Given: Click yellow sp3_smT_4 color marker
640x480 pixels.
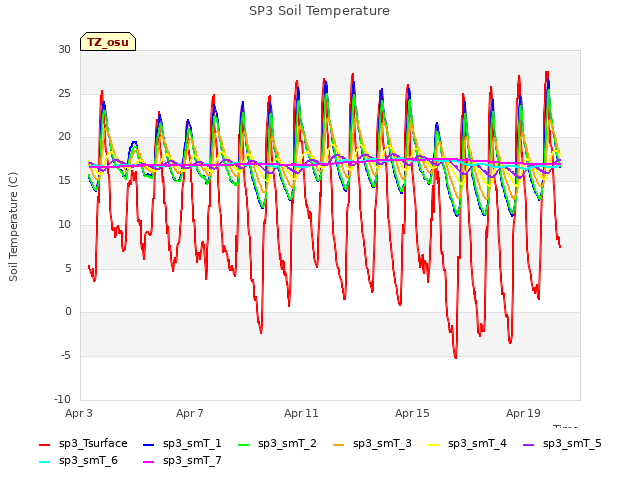Looking at the screenshot, I should click(434, 444).
